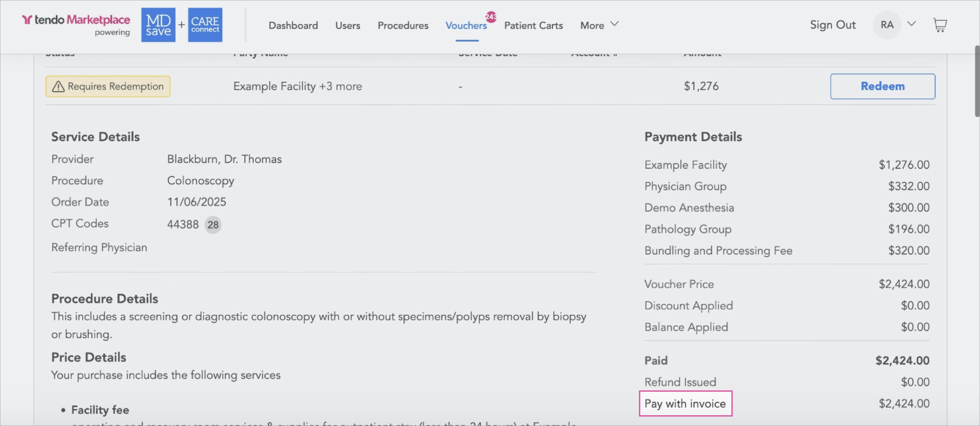This screenshot has width=980, height=426.
Task: Open Patient Carts page
Action: pyautogui.click(x=533, y=25)
